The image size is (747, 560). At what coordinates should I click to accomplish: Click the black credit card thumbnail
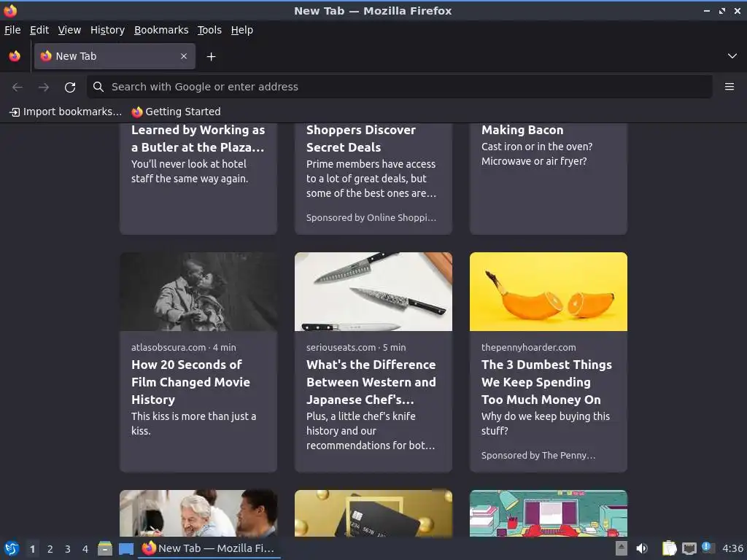pos(373,513)
